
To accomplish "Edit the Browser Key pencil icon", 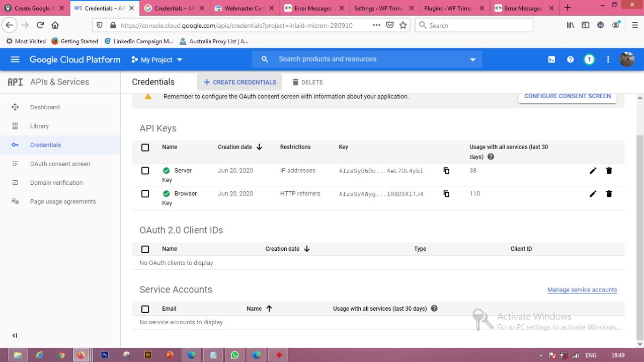I will click(593, 194).
